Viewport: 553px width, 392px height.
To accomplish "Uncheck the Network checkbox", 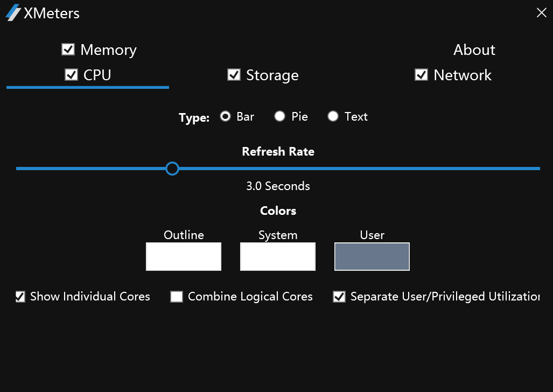I will pos(421,75).
